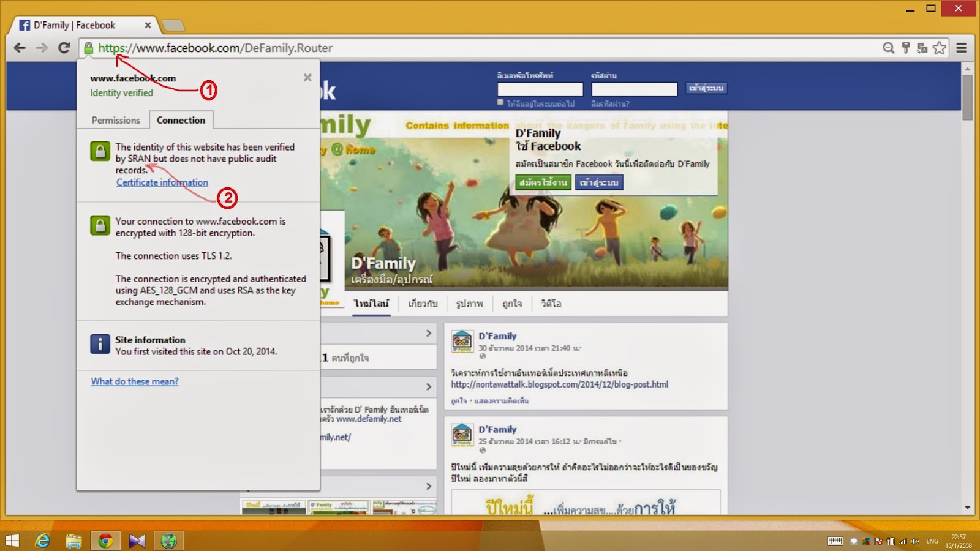Open D'Family avatar on 30 December post
The height and width of the screenshot is (551, 980).
(x=462, y=342)
